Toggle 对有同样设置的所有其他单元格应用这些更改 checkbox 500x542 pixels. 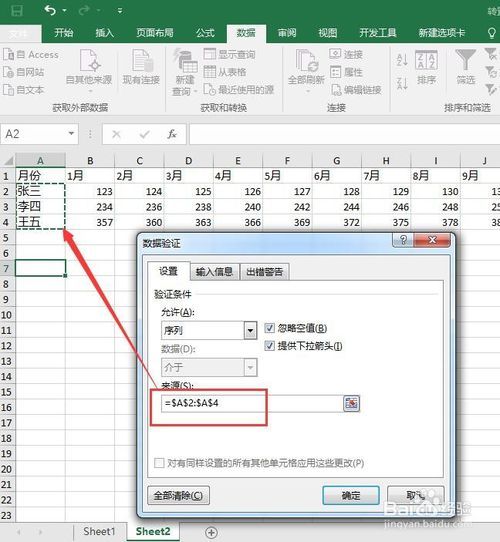point(159,463)
